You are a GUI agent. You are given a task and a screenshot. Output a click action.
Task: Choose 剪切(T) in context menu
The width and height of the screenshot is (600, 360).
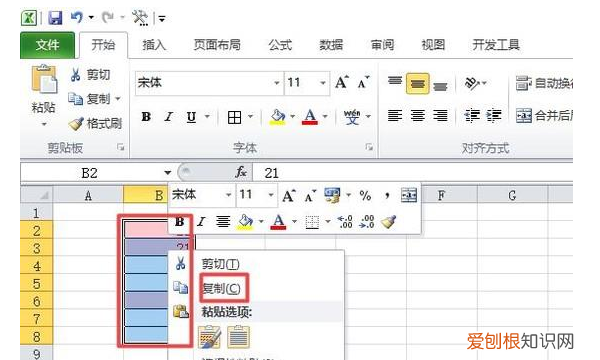[220, 264]
